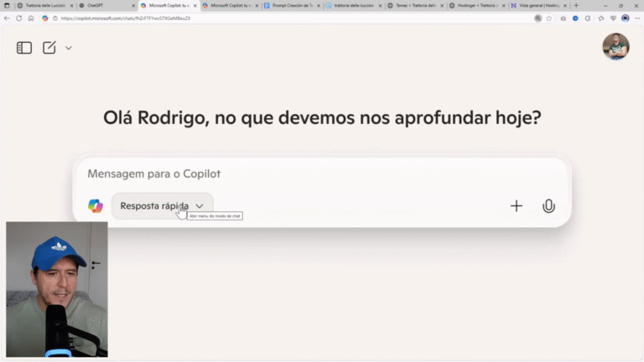Screen dimensions: 644x362
Task: Click the Copilot icon beside address bar
Action: pos(44,18)
